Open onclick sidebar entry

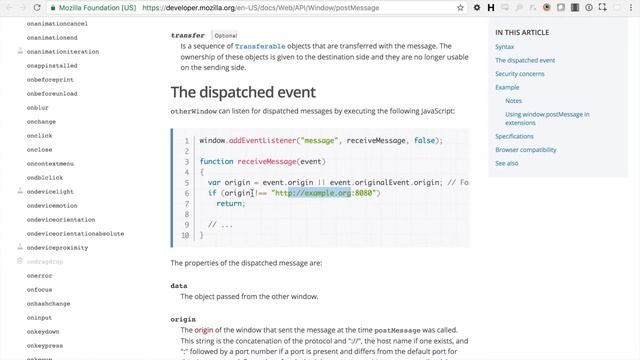(x=39, y=136)
